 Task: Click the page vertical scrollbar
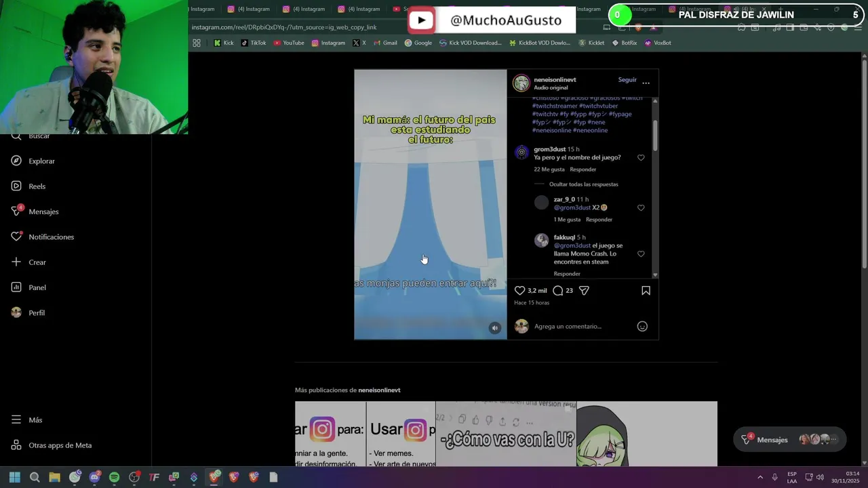coord(864,163)
